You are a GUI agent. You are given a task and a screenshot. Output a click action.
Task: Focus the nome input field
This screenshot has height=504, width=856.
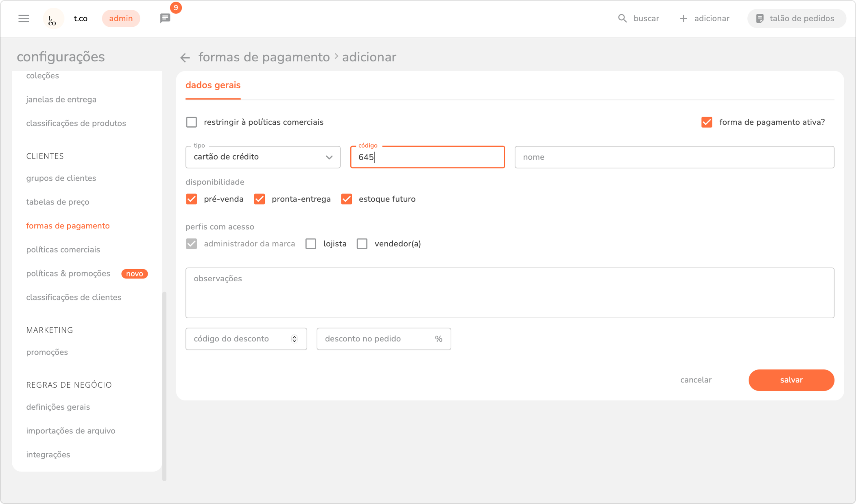pos(674,157)
